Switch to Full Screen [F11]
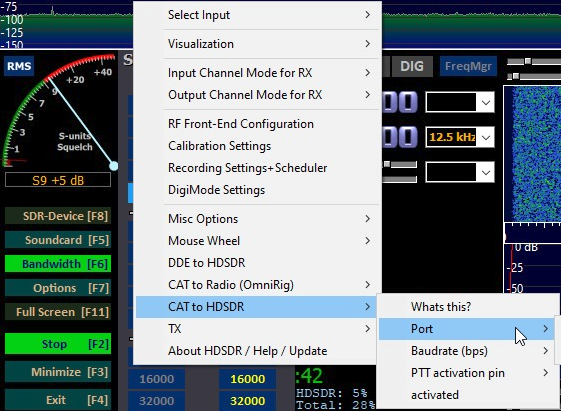 pos(58,312)
